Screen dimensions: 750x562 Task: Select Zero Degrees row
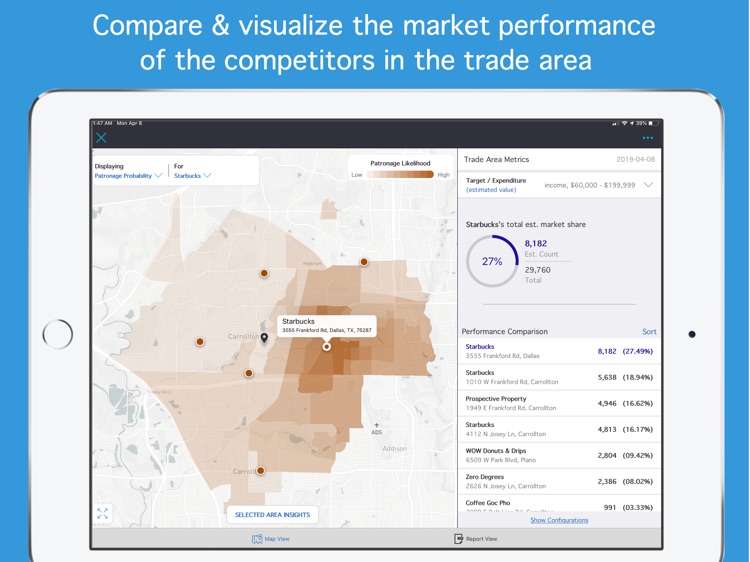click(559, 481)
